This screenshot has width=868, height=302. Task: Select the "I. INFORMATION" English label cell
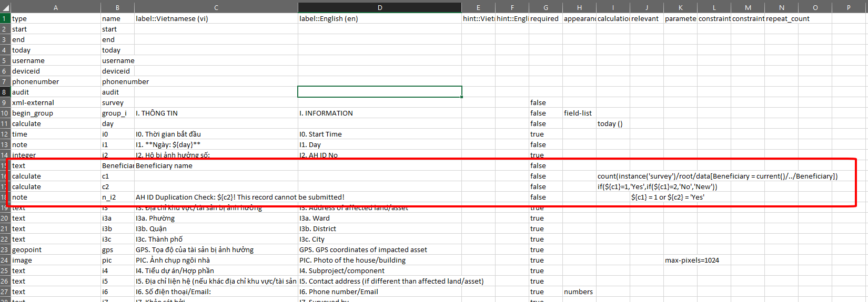[326, 113]
